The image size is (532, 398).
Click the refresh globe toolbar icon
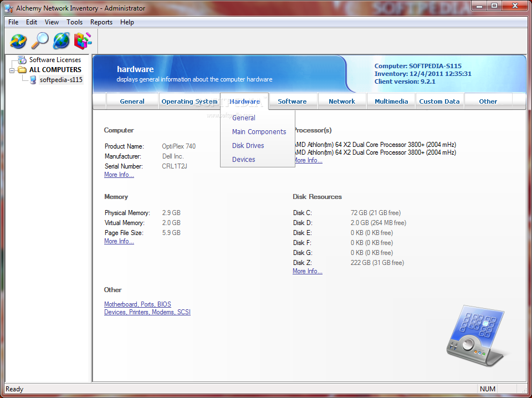[x=18, y=40]
